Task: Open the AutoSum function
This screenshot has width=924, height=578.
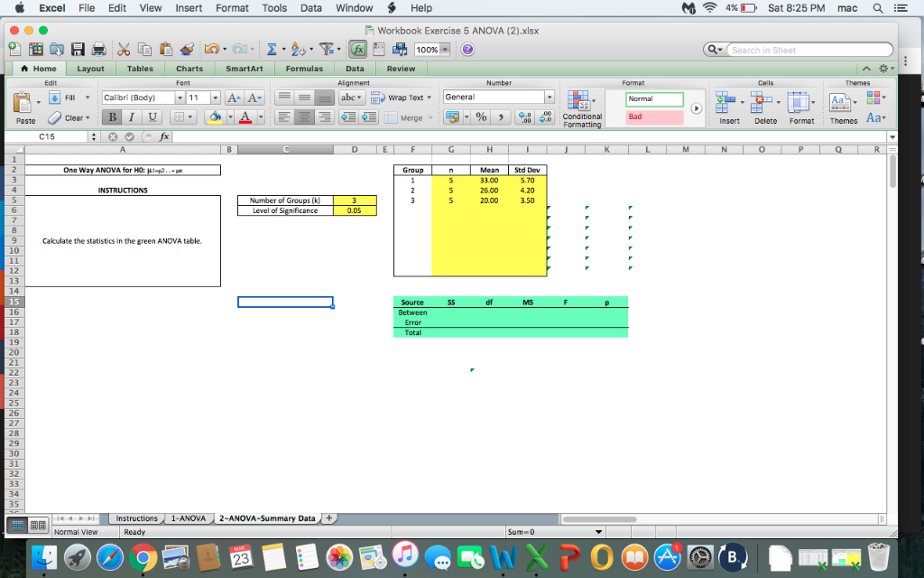Action: tap(273, 50)
